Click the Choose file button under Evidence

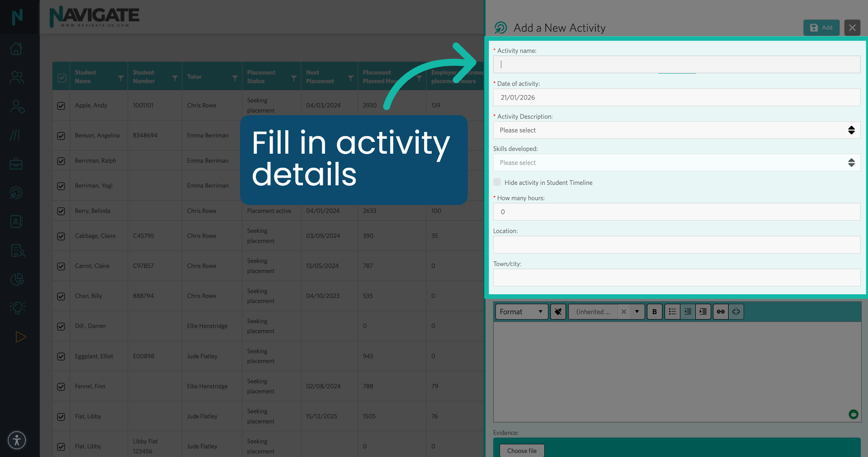click(x=522, y=450)
